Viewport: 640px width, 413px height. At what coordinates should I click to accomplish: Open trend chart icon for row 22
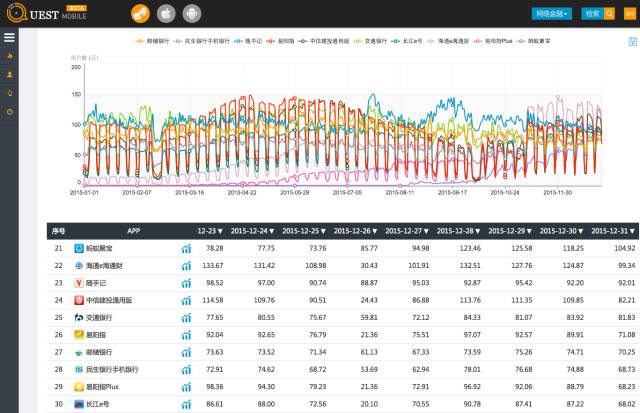click(186, 266)
